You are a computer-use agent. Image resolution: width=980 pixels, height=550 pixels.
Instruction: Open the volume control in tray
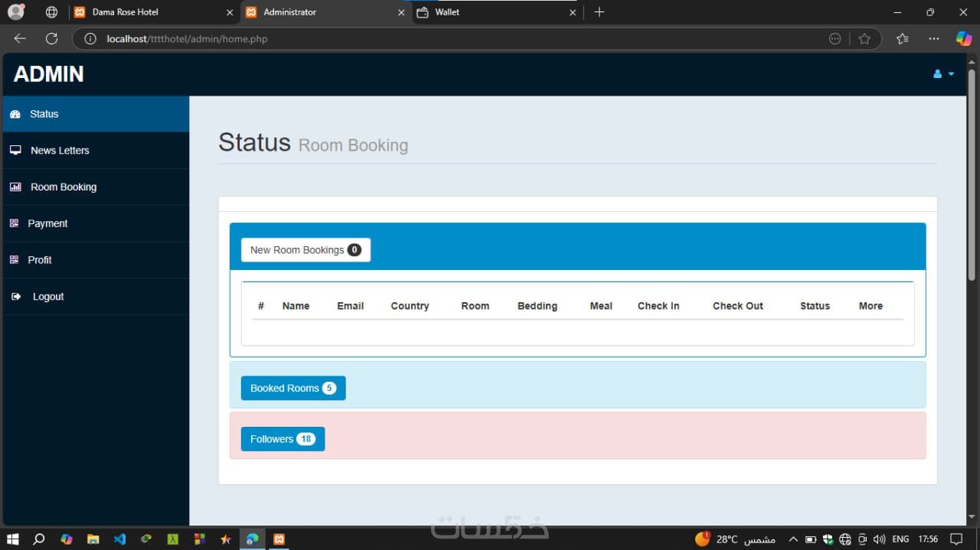click(x=879, y=539)
